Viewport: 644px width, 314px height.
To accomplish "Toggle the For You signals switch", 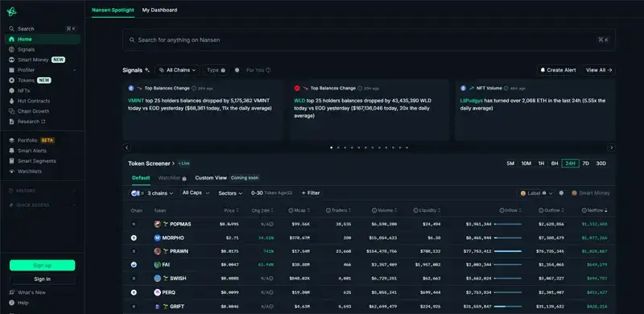I will [237, 70].
